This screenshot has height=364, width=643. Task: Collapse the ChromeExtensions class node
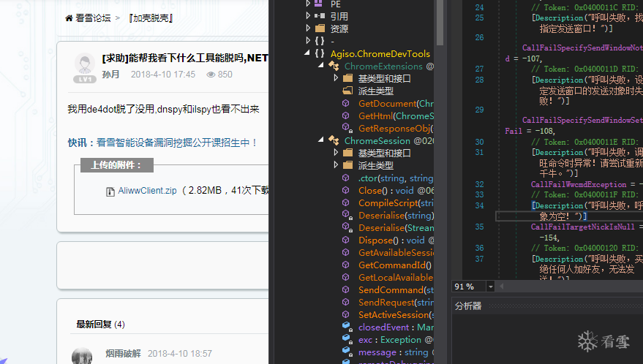(321, 65)
